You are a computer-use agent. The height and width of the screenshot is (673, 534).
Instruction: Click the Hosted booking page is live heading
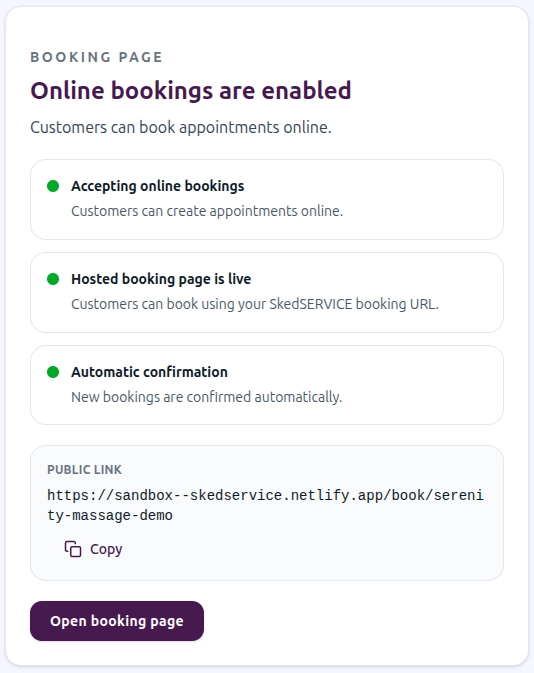click(161, 279)
